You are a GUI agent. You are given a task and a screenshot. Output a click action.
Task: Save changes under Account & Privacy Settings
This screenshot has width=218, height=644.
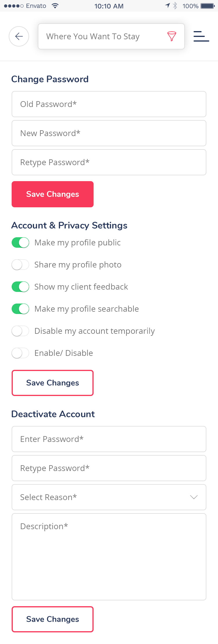click(x=53, y=383)
